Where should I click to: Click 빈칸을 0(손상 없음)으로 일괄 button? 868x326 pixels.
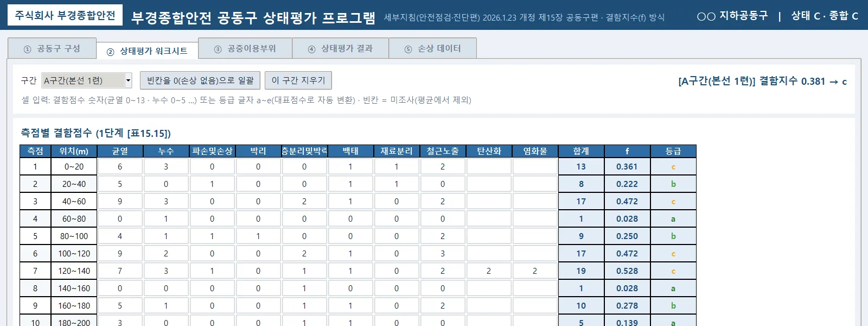[x=200, y=80]
